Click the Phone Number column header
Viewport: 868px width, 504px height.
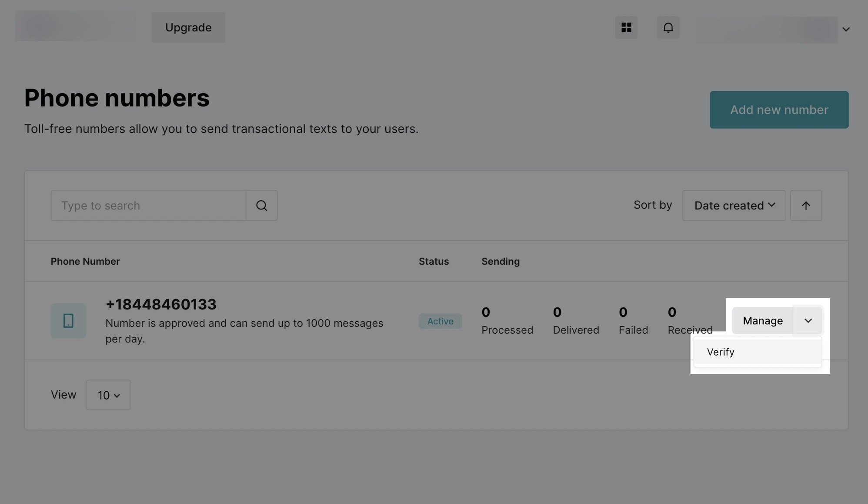pos(85,261)
